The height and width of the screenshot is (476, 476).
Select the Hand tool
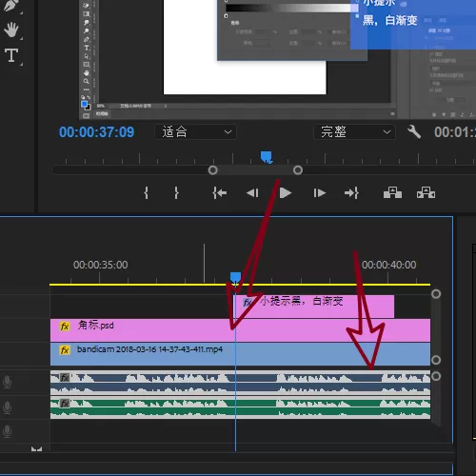coord(11,30)
